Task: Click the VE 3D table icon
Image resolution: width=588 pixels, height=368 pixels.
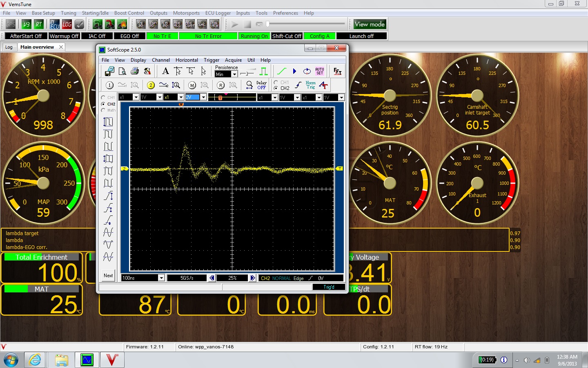Action: click(x=141, y=24)
